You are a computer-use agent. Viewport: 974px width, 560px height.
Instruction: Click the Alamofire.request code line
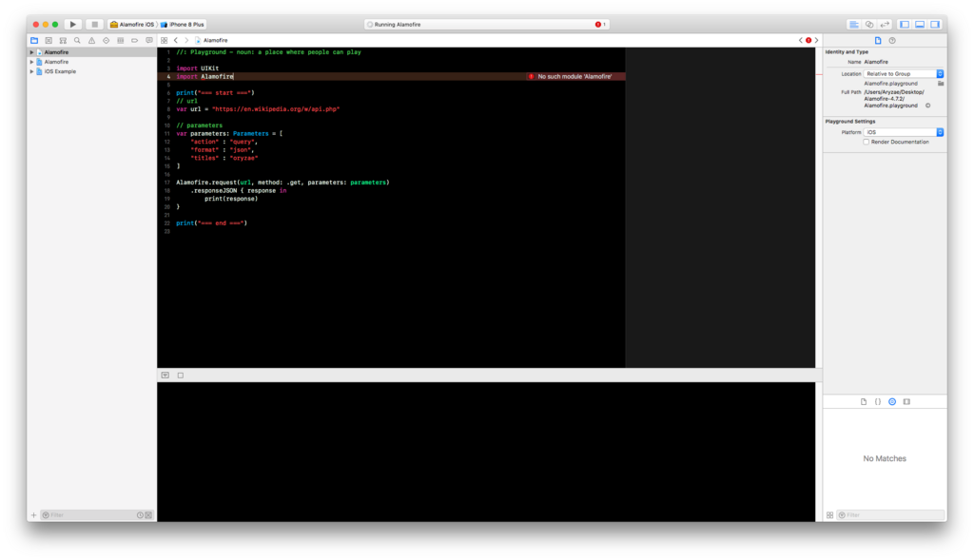coord(282,183)
